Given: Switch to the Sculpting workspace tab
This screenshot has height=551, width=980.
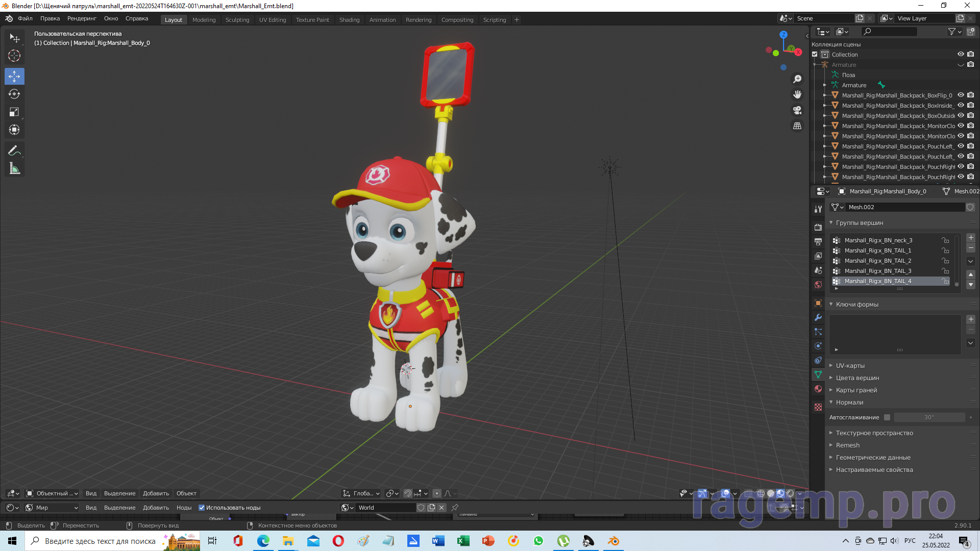Looking at the screenshot, I should [x=237, y=20].
